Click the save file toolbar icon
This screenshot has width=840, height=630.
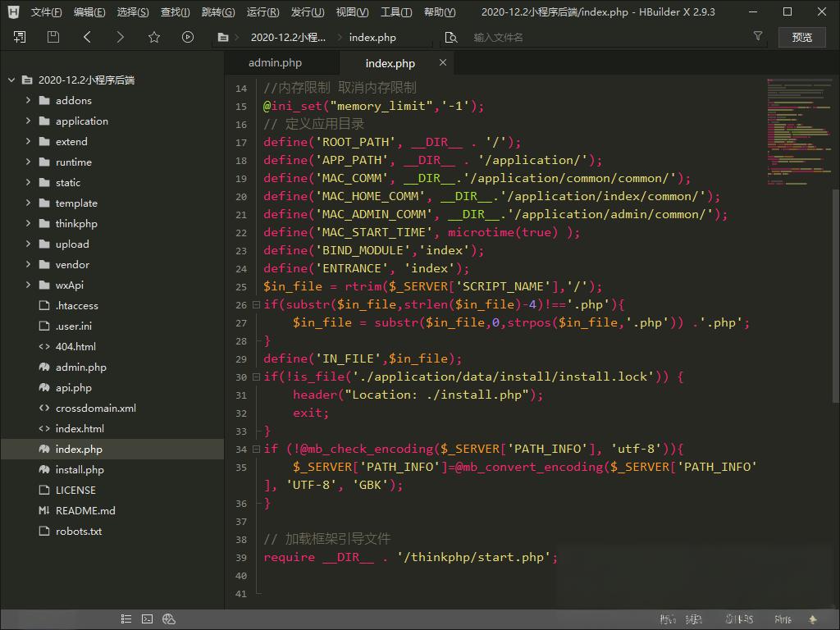(x=53, y=37)
